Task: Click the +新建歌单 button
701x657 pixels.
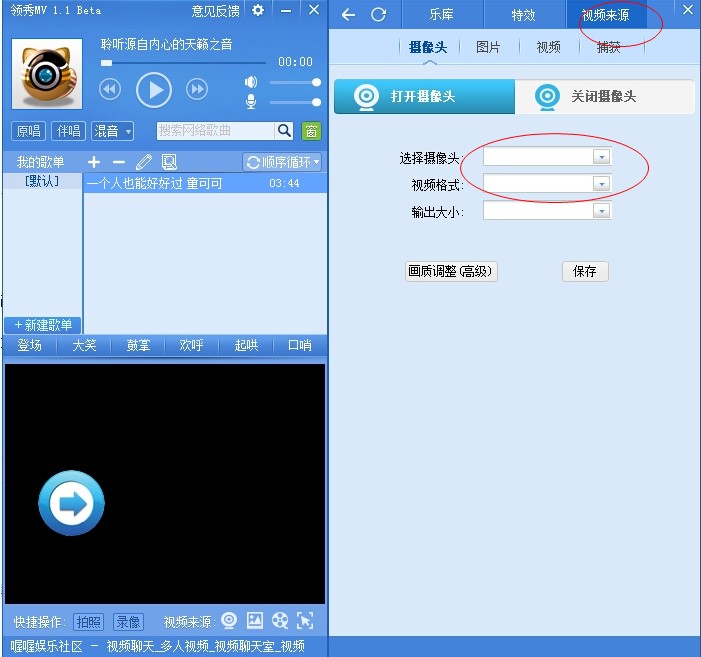Action: [x=43, y=325]
